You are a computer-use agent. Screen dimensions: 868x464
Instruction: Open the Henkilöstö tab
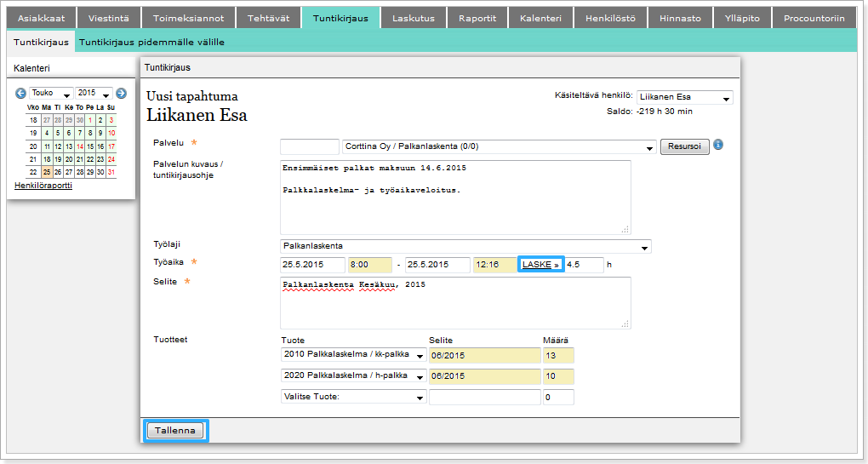[x=611, y=18]
